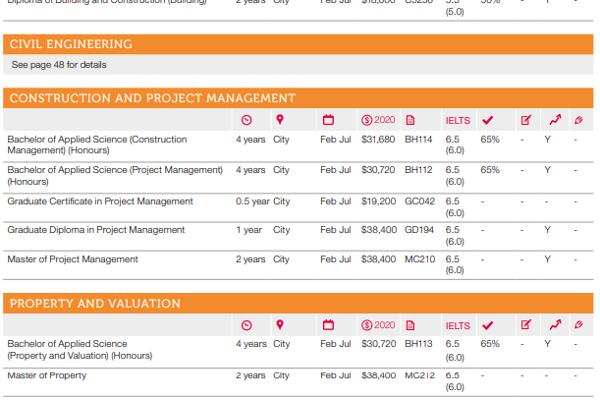Click the BH114 course code
Screen dimensions: 600x400
pos(418,140)
